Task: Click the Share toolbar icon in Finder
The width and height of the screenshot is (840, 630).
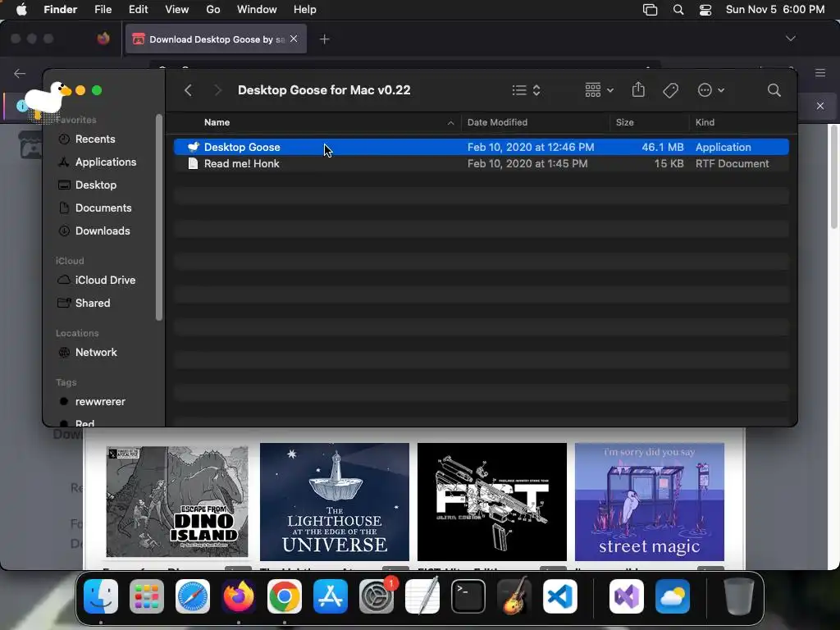Action: point(638,89)
